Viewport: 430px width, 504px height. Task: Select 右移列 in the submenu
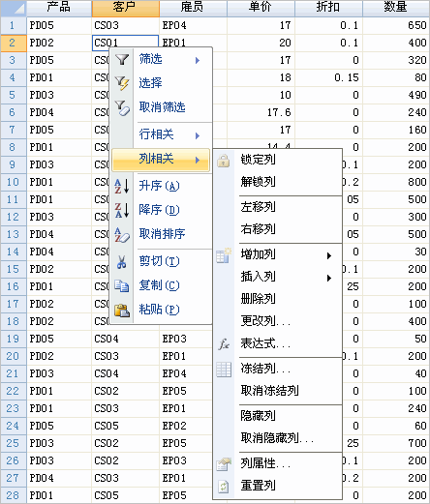tap(278, 229)
